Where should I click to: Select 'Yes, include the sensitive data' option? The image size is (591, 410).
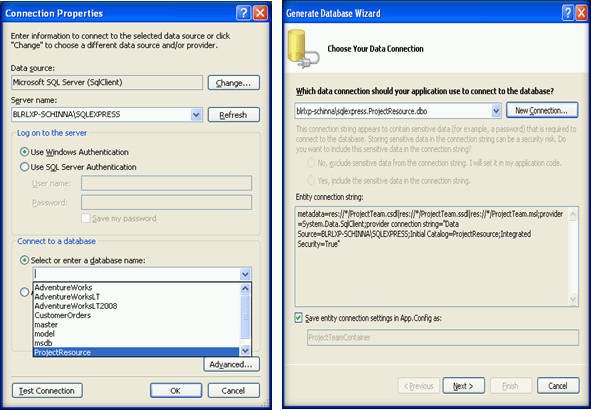(x=311, y=180)
